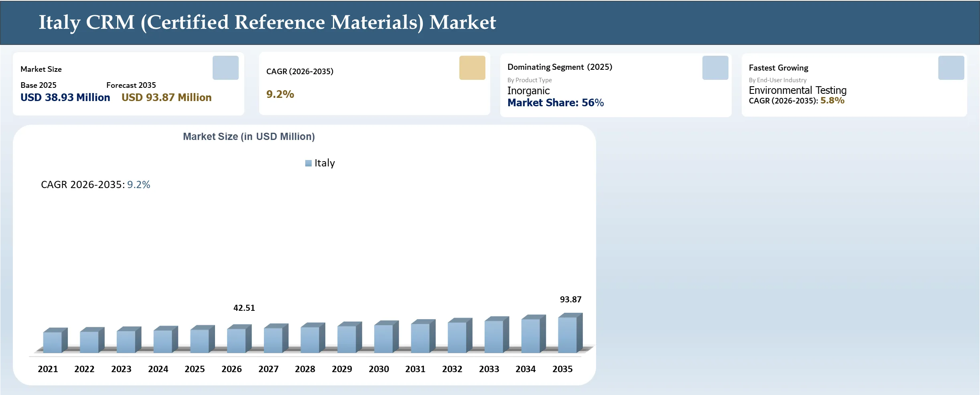Image resolution: width=980 pixels, height=395 pixels.
Task: Select the 2030 bar in the chart
Action: coord(386,337)
